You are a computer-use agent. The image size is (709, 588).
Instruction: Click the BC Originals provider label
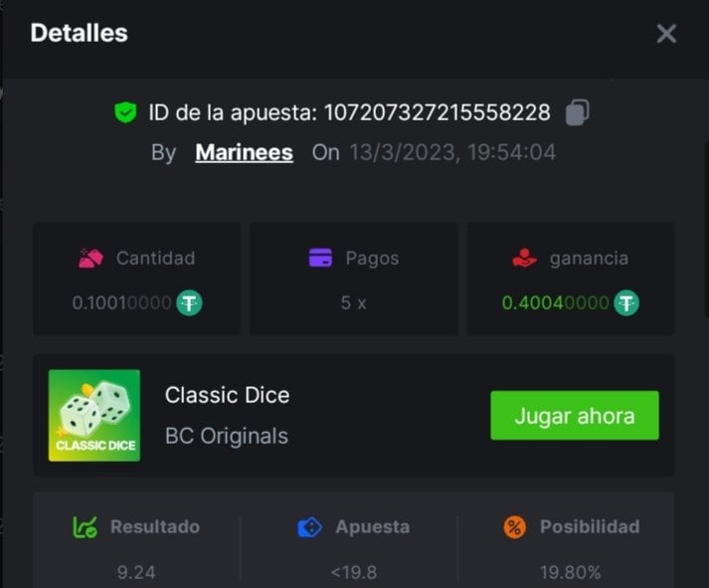pos(226,436)
